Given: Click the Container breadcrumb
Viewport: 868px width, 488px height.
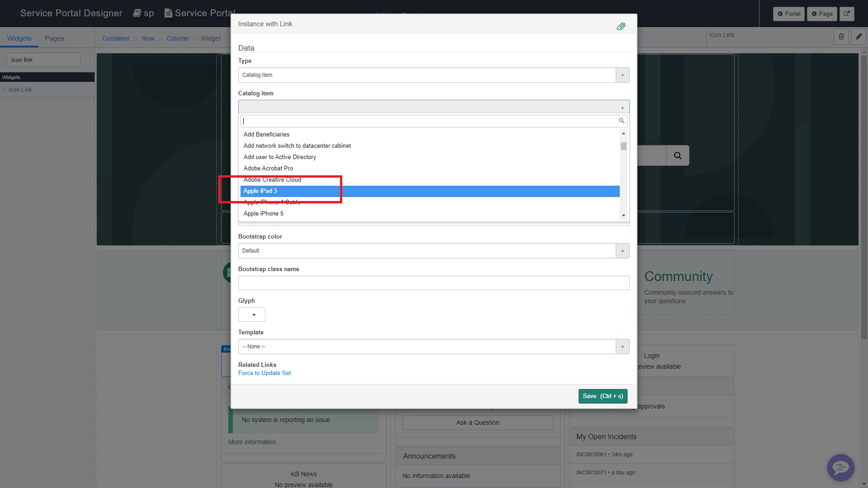Looking at the screenshot, I should [116, 38].
